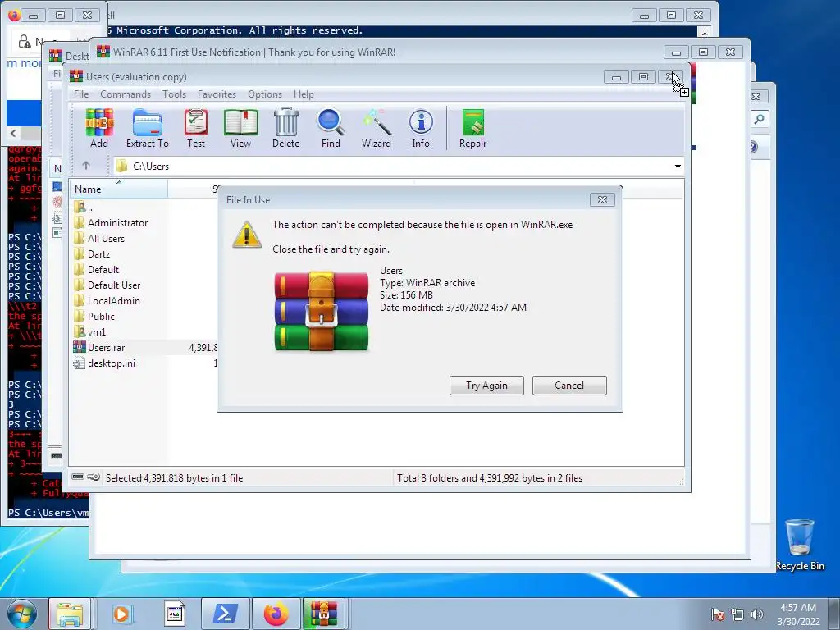
Task: Click the network tray icon
Action: click(x=737, y=614)
